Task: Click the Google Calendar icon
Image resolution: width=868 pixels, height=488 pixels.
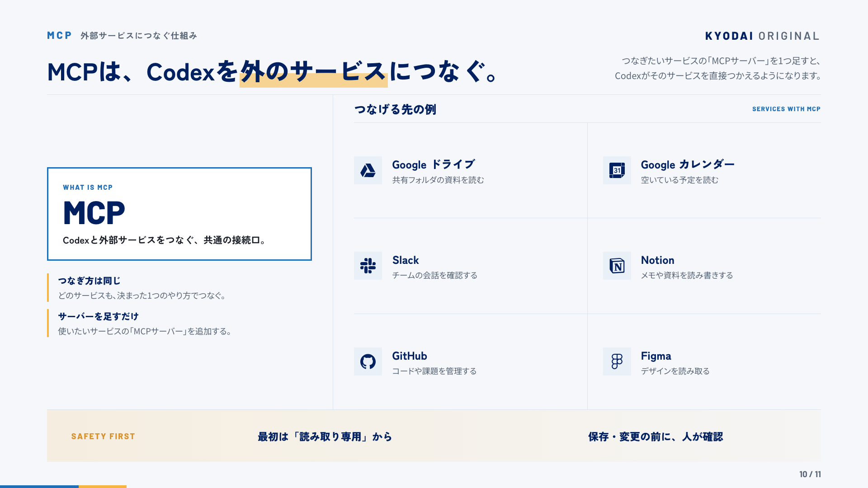Action: pos(617,170)
